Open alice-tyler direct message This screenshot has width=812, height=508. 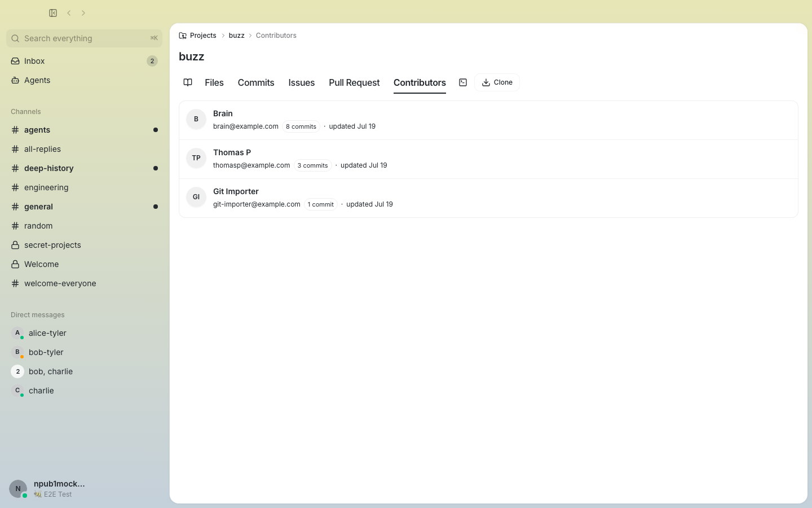point(84,333)
